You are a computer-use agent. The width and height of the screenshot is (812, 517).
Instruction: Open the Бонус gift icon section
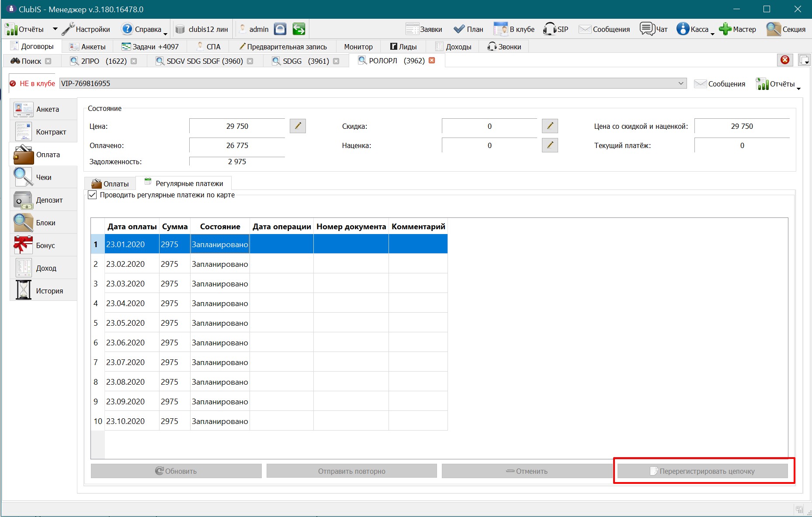[23, 245]
